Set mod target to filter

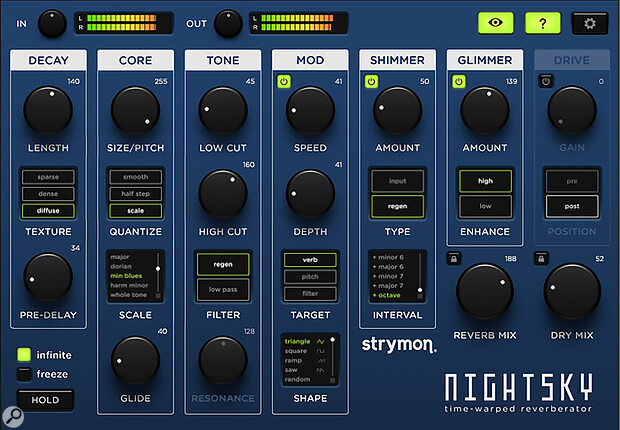(x=310, y=294)
